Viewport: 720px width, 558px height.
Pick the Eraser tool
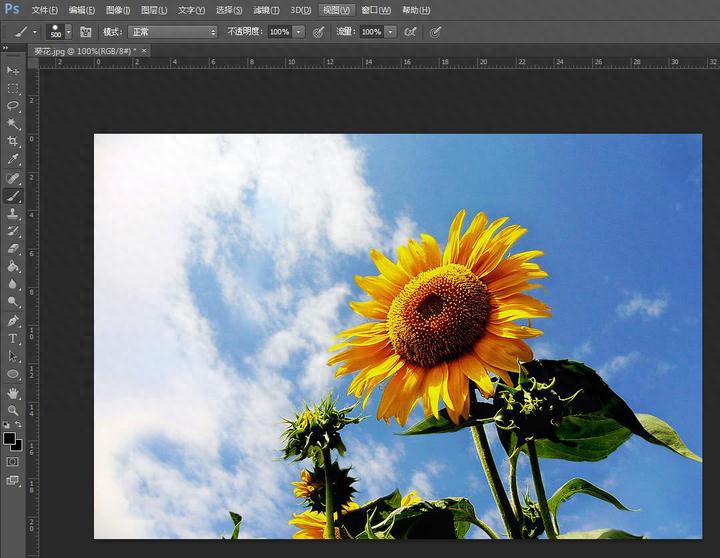click(13, 249)
